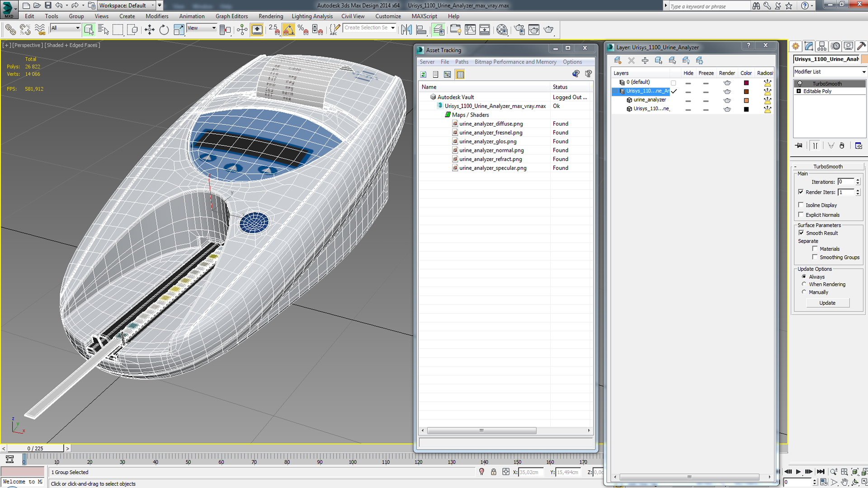
Task: Open the Modifier List dropdown
Action: [830, 72]
